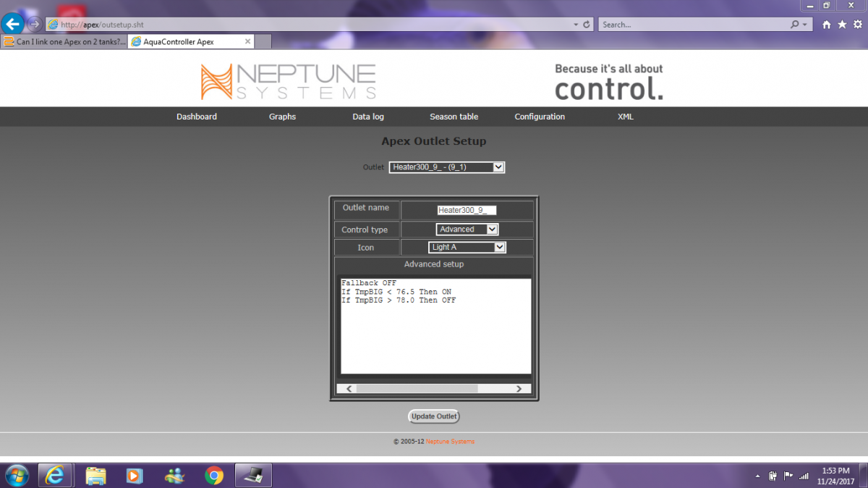Click inside the Advanced setup program text area
The height and width of the screenshot is (488, 868).
436,326
